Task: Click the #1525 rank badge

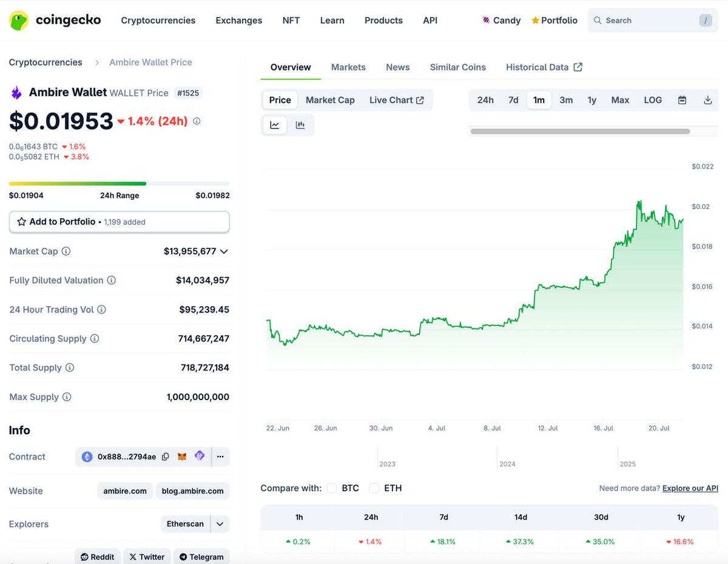Action: 187,93
